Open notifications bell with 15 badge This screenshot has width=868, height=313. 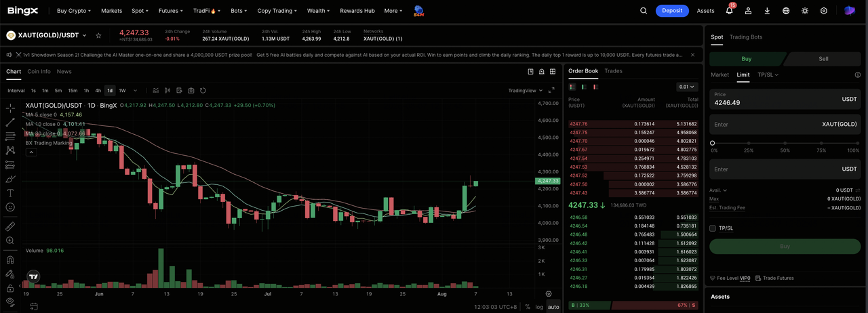pos(730,11)
